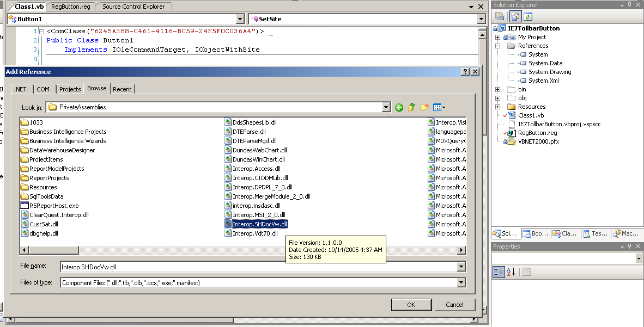Open the Views menu icon dropdown
Image resolution: width=644 pixels, height=327 pixels.
click(x=439, y=108)
